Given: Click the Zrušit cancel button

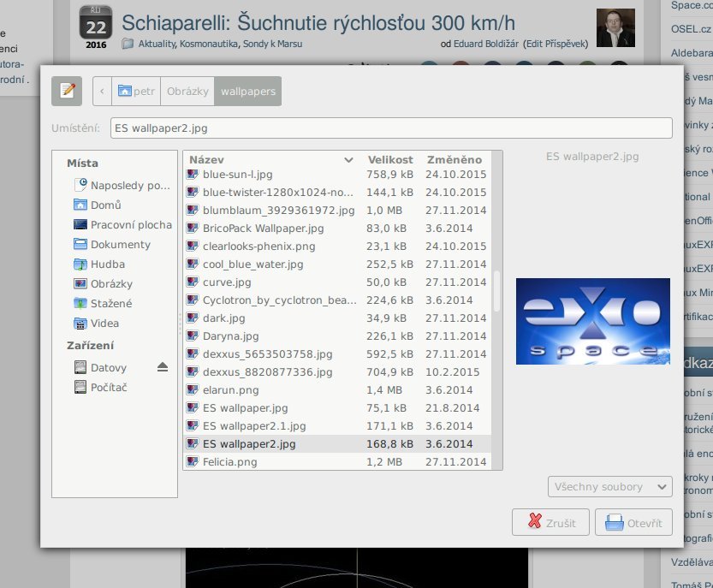Looking at the screenshot, I should point(550,522).
